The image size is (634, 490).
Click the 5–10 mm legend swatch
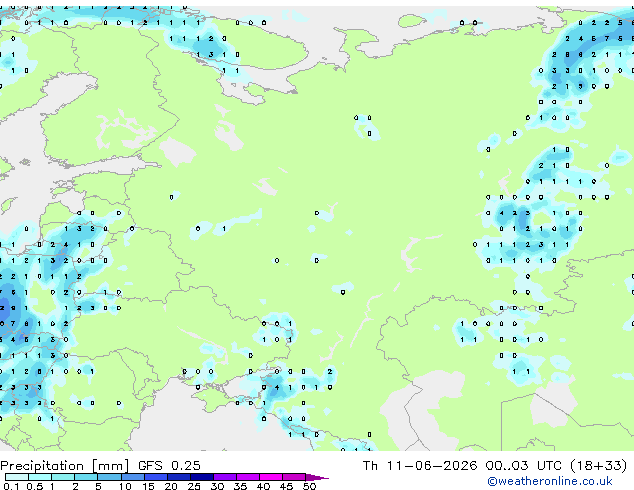109,477
